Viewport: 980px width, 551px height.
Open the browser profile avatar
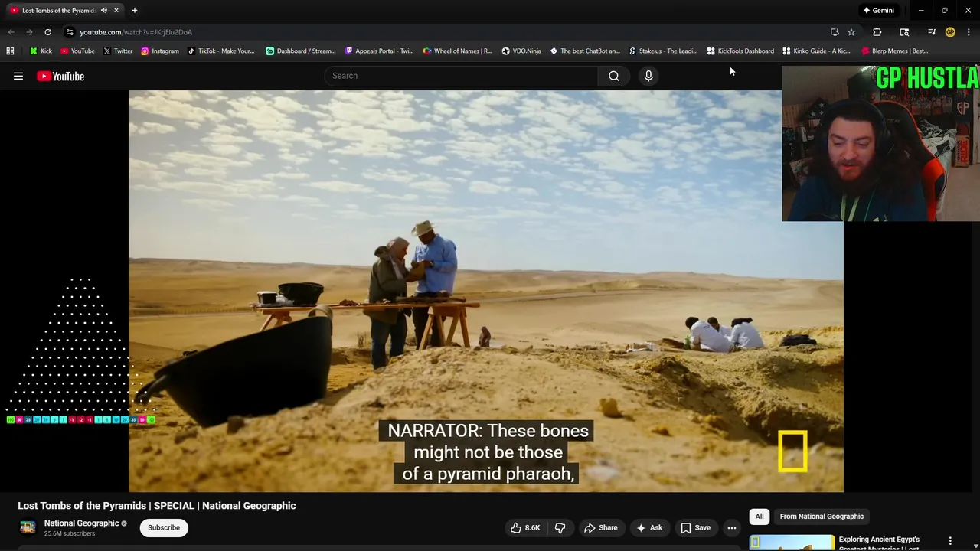[x=950, y=32]
